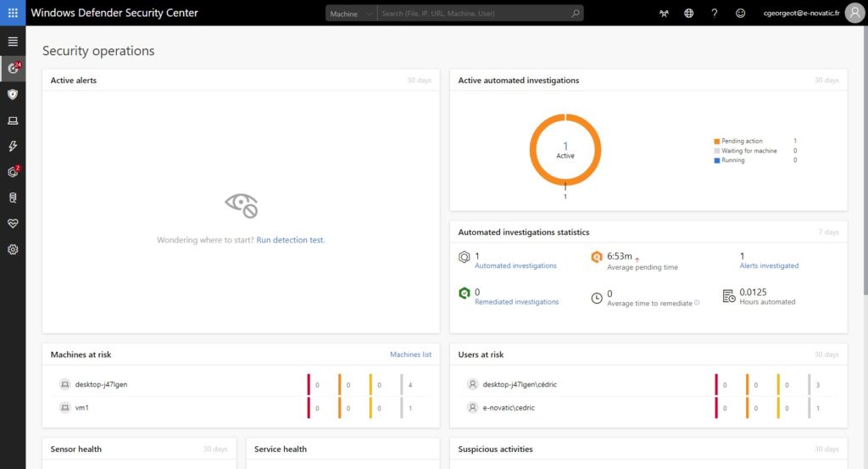
Task: Click the clock Average time to remediate icon
Action: (596, 298)
